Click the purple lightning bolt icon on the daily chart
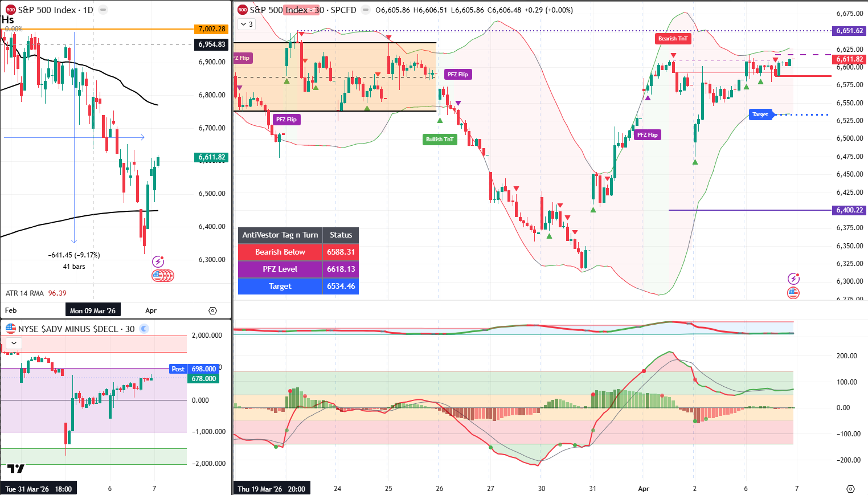 coord(158,261)
